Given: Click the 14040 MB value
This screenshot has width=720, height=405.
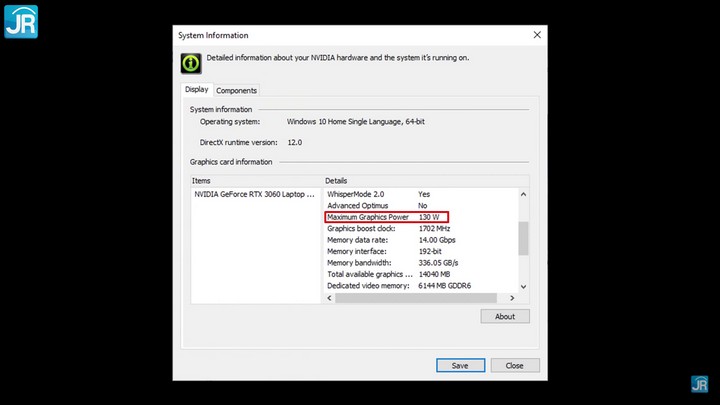Looking at the screenshot, I should click(434, 275).
